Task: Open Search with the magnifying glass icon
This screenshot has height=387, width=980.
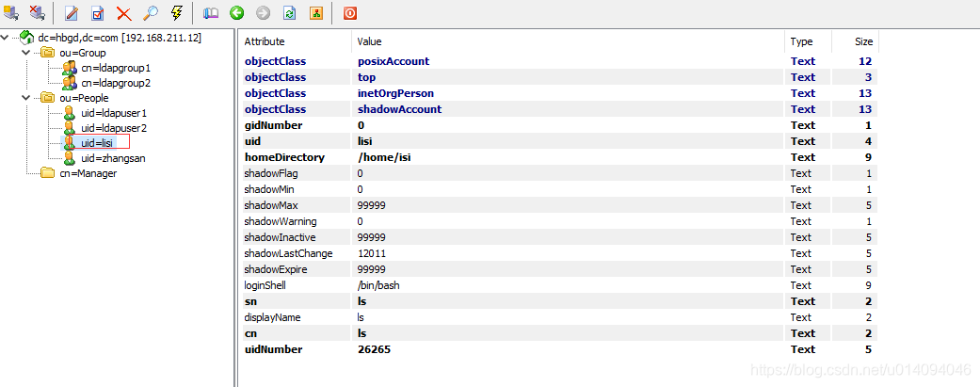Action: pyautogui.click(x=150, y=12)
